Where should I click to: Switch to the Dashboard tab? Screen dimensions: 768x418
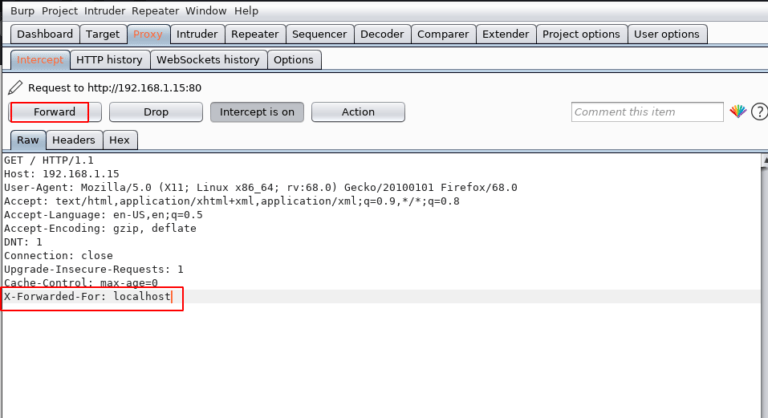point(45,34)
